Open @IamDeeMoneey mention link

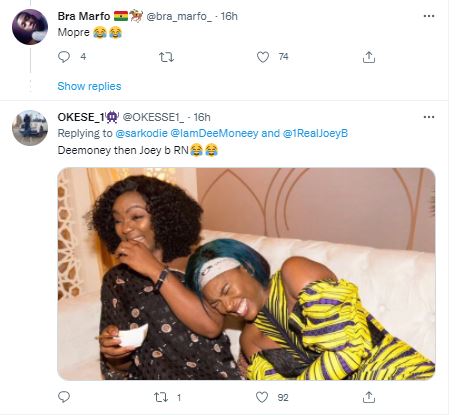214,133
